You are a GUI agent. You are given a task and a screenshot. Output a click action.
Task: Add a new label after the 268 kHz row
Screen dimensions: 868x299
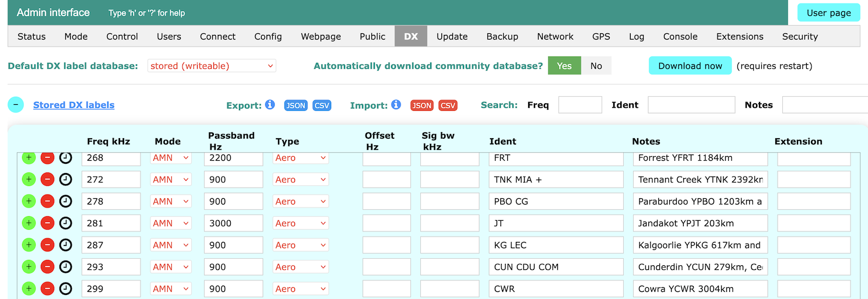28,158
